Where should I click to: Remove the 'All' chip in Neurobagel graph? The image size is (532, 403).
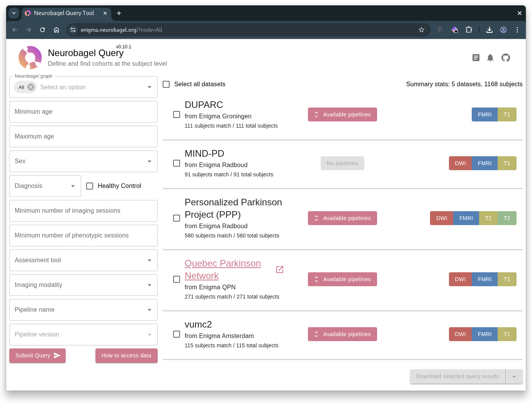click(31, 87)
